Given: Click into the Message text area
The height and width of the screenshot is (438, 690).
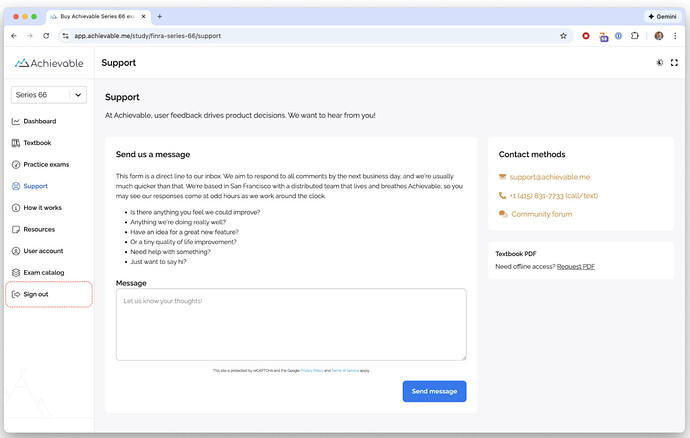Looking at the screenshot, I should coord(291,324).
